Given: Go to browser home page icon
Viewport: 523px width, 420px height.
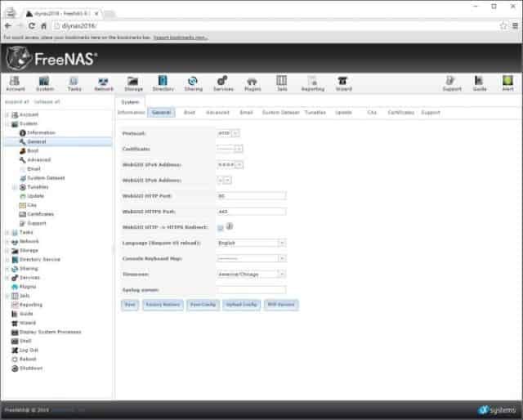Looking at the screenshot, I should [x=43, y=25].
